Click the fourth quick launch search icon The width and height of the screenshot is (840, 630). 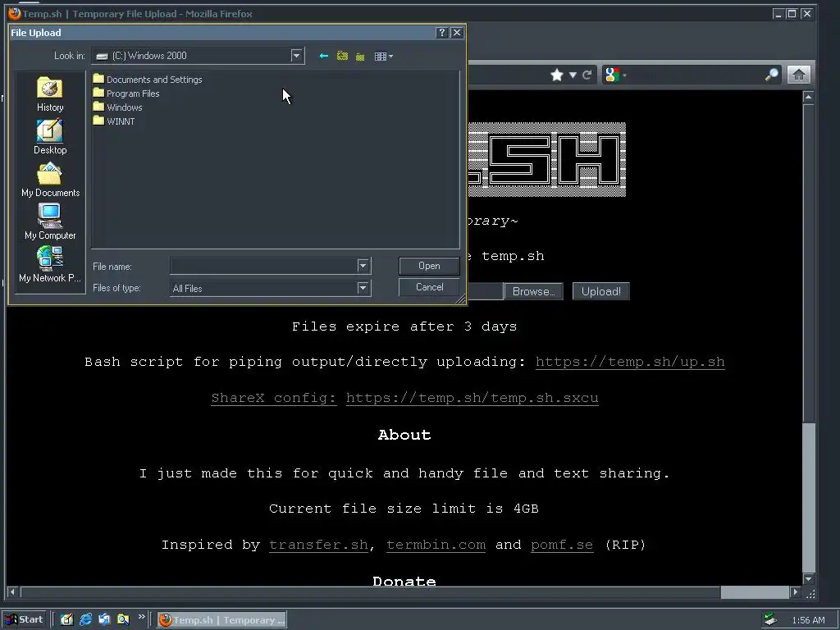(123, 620)
